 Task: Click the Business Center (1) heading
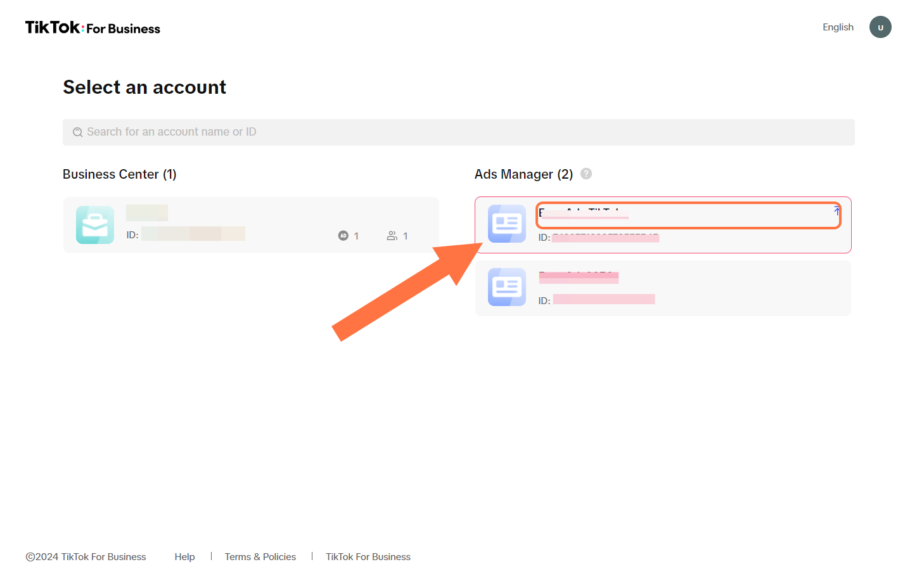coord(119,174)
